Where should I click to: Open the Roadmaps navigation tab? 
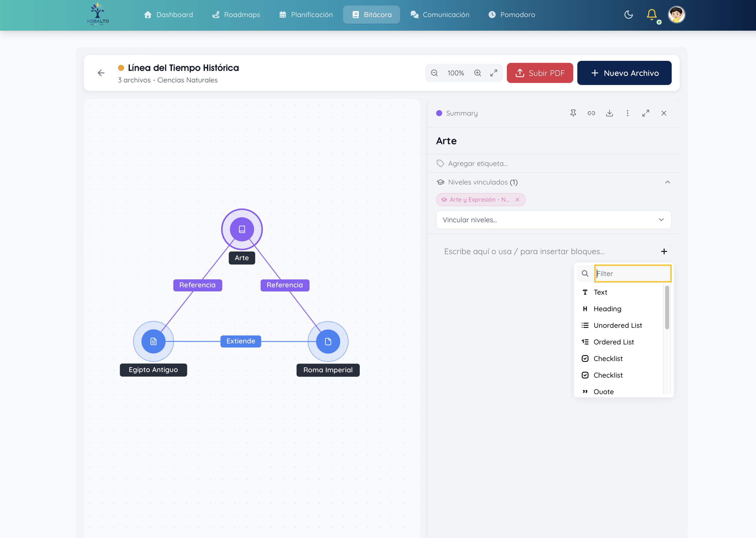(236, 15)
